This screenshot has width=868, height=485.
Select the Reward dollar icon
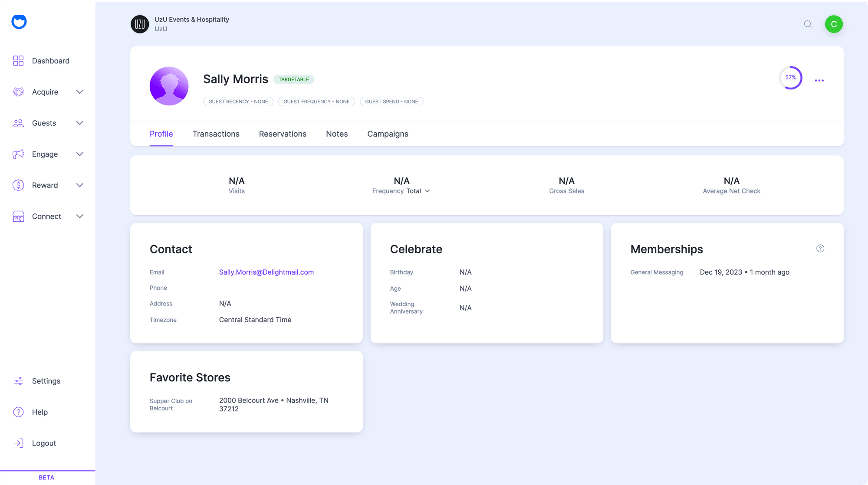coord(18,185)
